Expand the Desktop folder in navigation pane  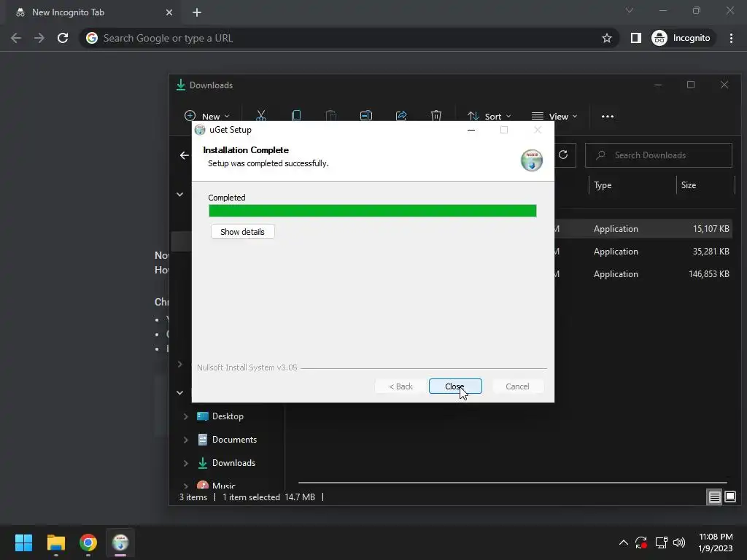(x=186, y=416)
